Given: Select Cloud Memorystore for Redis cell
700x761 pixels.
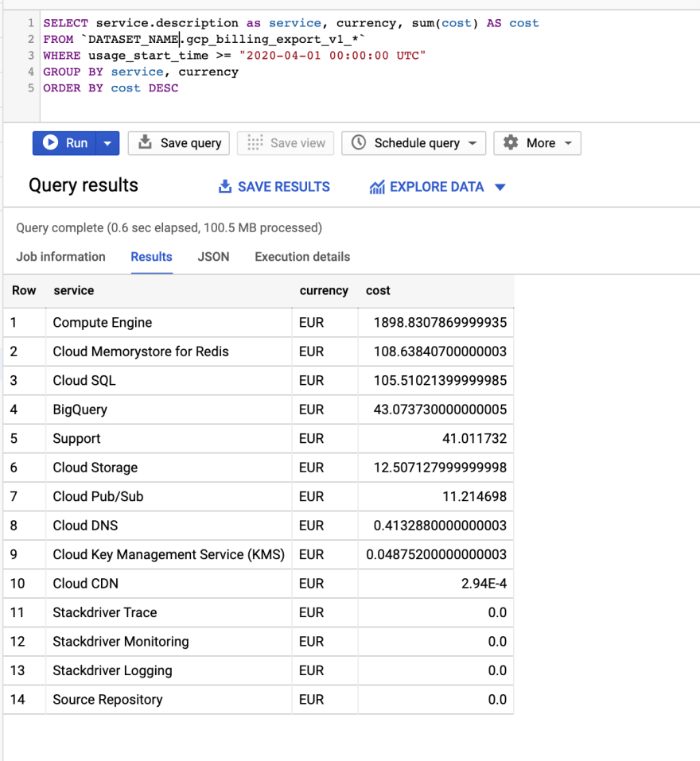Looking at the screenshot, I should (x=169, y=351).
